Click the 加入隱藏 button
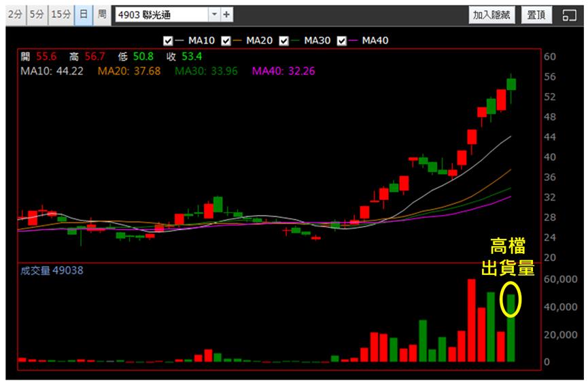 pos(491,15)
